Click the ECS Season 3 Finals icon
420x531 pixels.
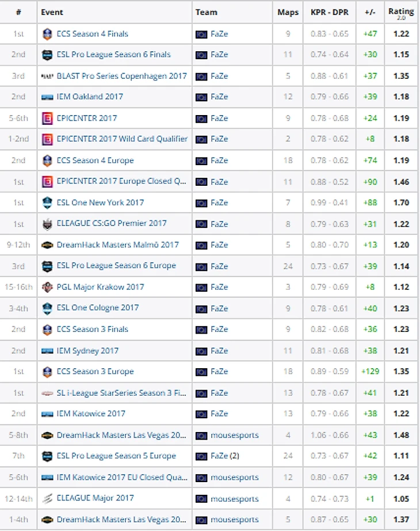[47, 329]
